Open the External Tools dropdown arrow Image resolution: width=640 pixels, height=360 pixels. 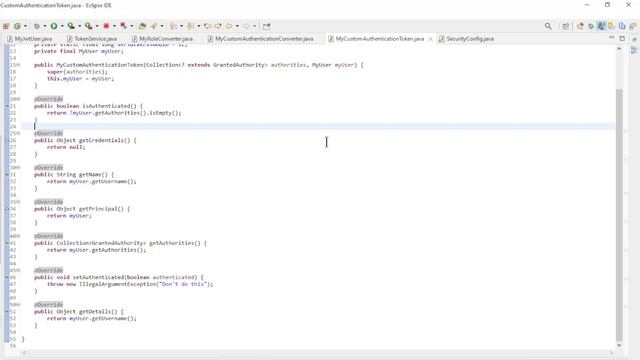[97, 26]
